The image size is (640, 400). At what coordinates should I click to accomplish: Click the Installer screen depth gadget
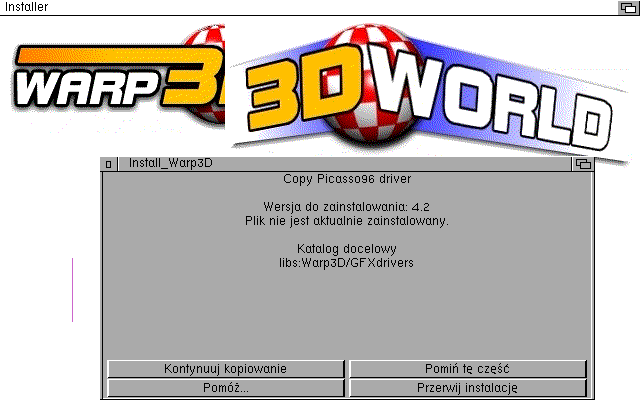coord(628,7)
